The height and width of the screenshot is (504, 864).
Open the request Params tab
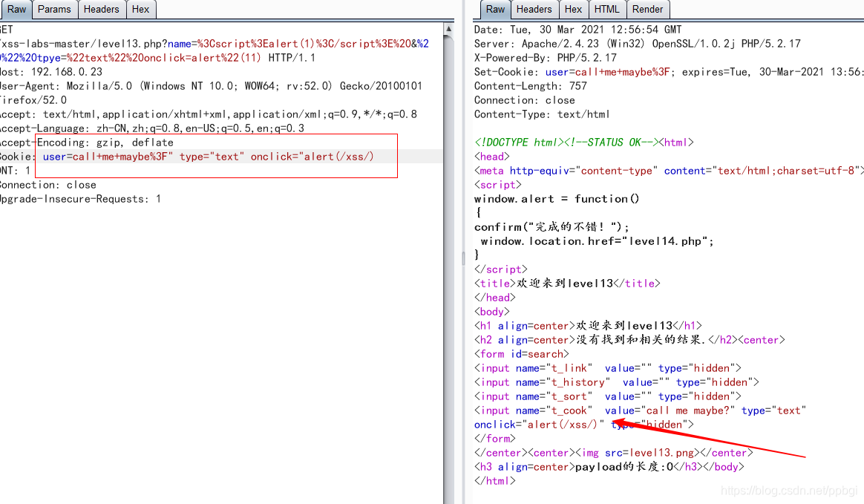point(54,10)
